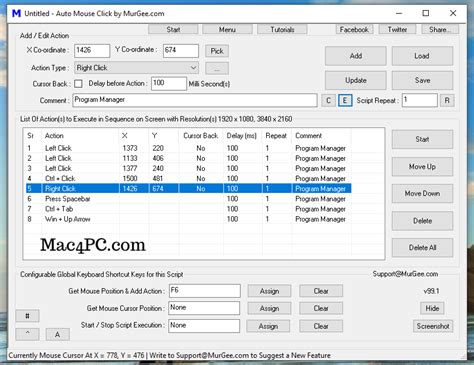Select row 3 Left Click at 1377

[x=188, y=168]
